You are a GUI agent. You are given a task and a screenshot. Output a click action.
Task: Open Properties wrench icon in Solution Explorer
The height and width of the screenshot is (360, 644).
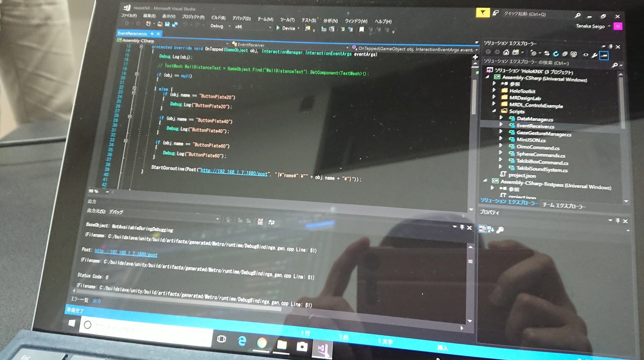tap(595, 55)
